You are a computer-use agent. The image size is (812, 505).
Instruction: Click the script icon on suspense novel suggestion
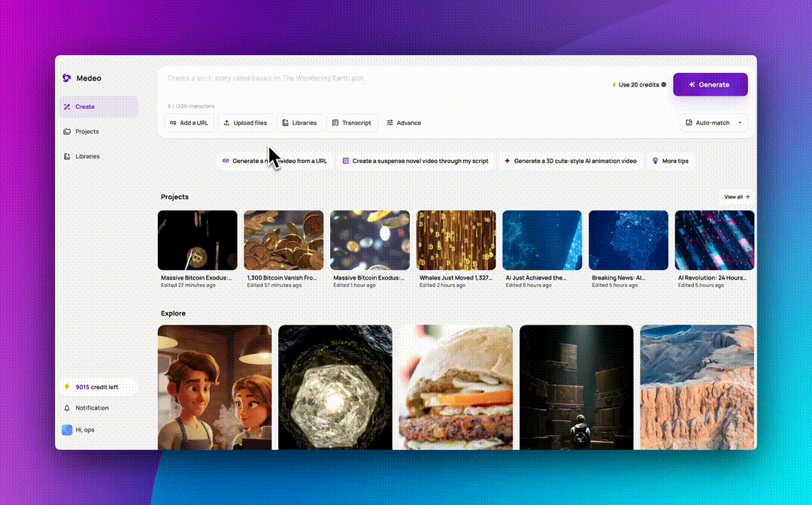(345, 161)
